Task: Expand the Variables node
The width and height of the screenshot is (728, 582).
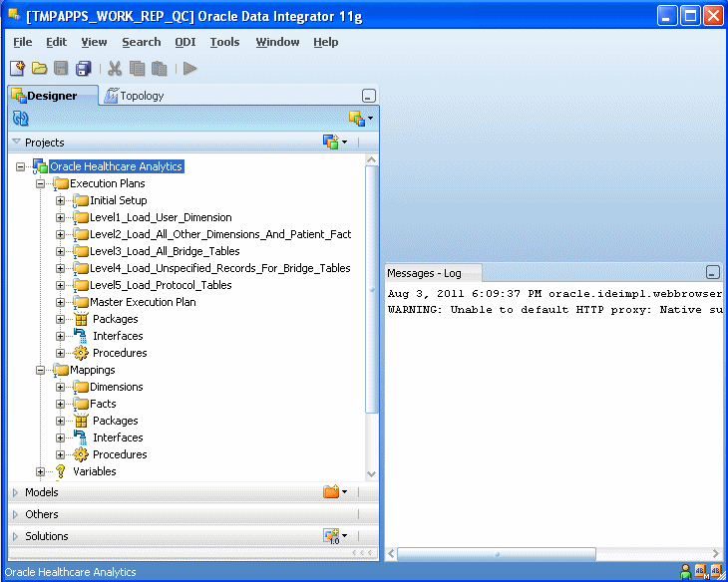Action: tap(41, 471)
